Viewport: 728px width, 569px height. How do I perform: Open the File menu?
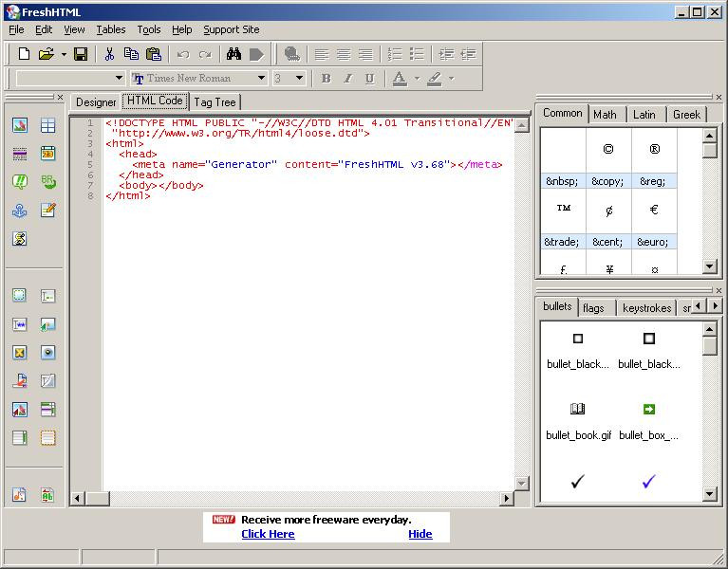point(16,29)
